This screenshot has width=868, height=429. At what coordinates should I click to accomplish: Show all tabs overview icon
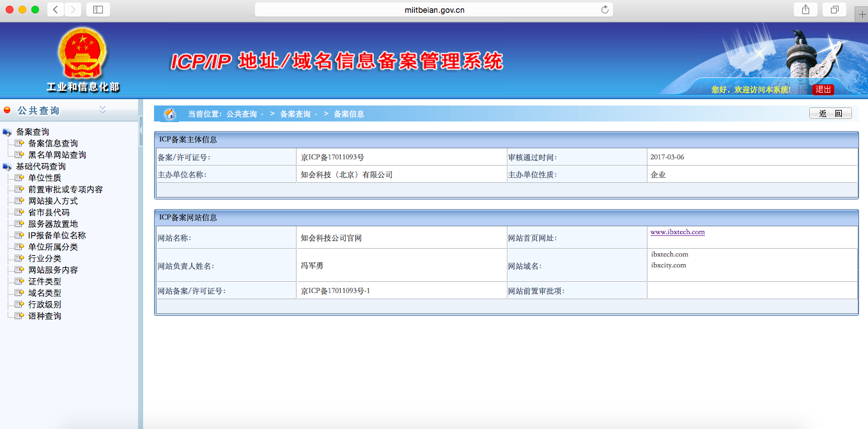834,10
